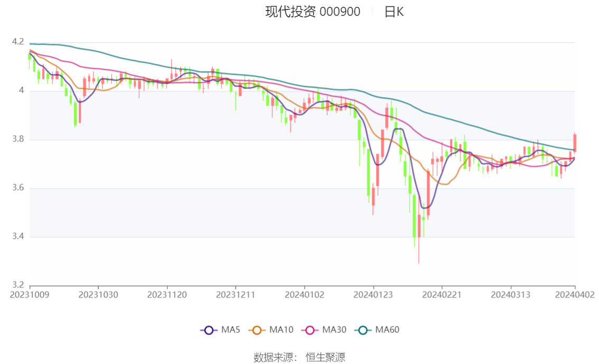The image size is (599, 364).
Task: Click the 20240221 x-axis date label
Action: point(442,295)
